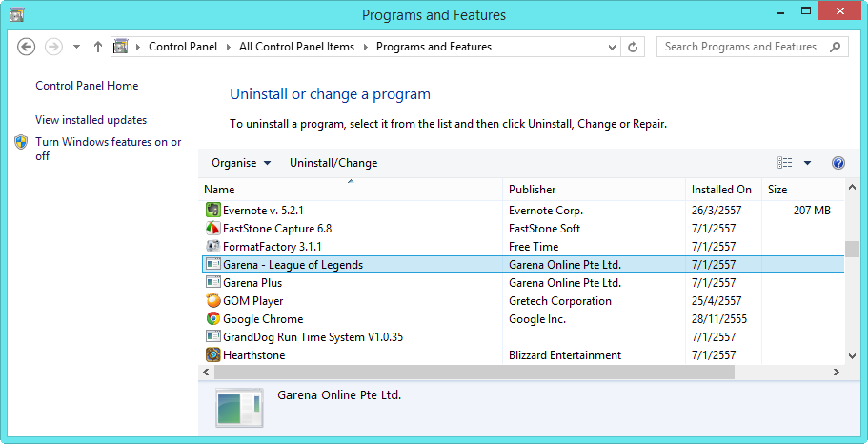Viewport: 868px width, 444px height.
Task: Expand arrow before Control Panel breadcrumb
Action: point(138,47)
